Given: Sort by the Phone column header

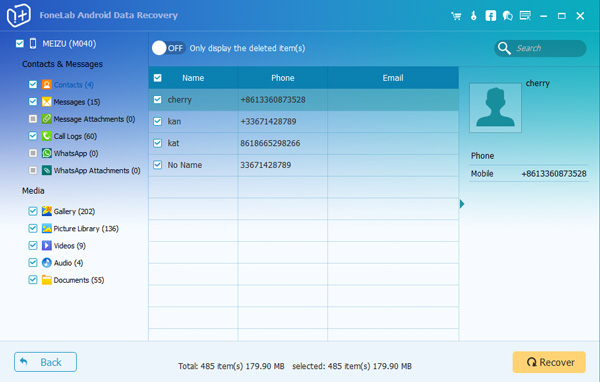Looking at the screenshot, I should tap(283, 78).
